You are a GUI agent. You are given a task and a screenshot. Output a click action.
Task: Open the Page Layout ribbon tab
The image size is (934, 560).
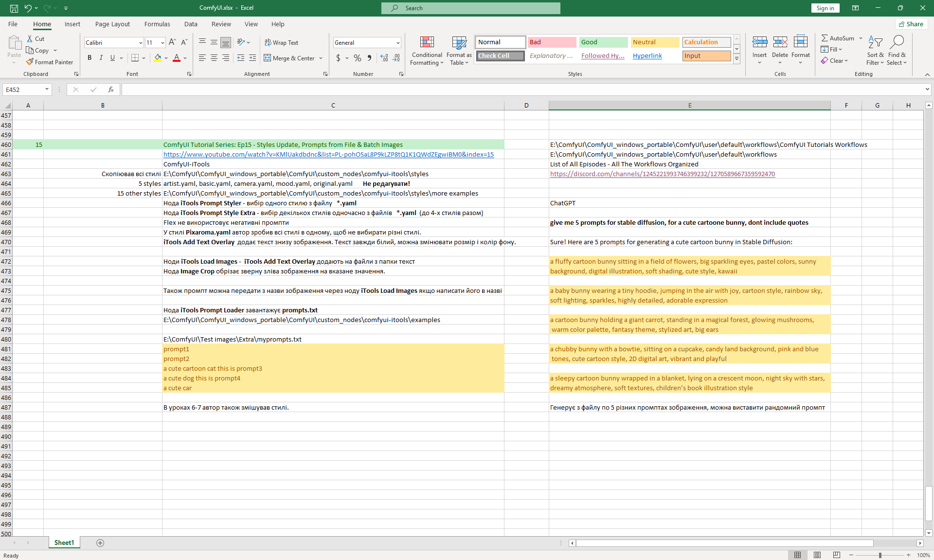coord(112,24)
